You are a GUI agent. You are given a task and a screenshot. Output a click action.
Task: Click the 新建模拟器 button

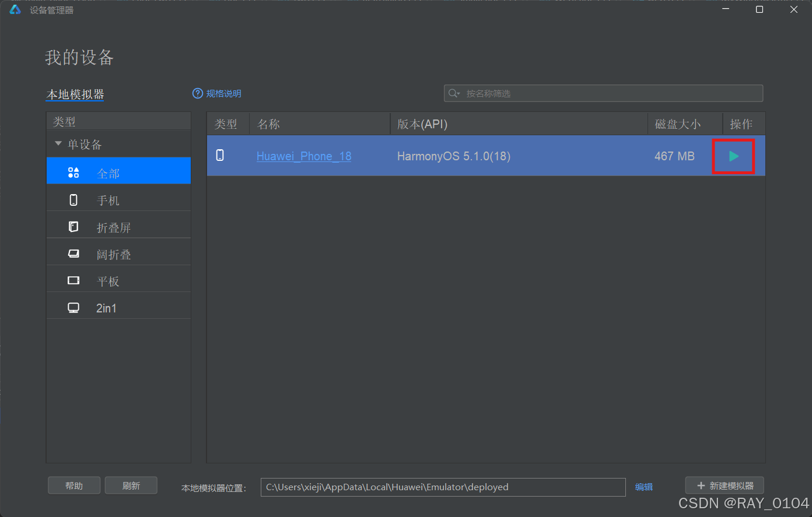click(725, 486)
